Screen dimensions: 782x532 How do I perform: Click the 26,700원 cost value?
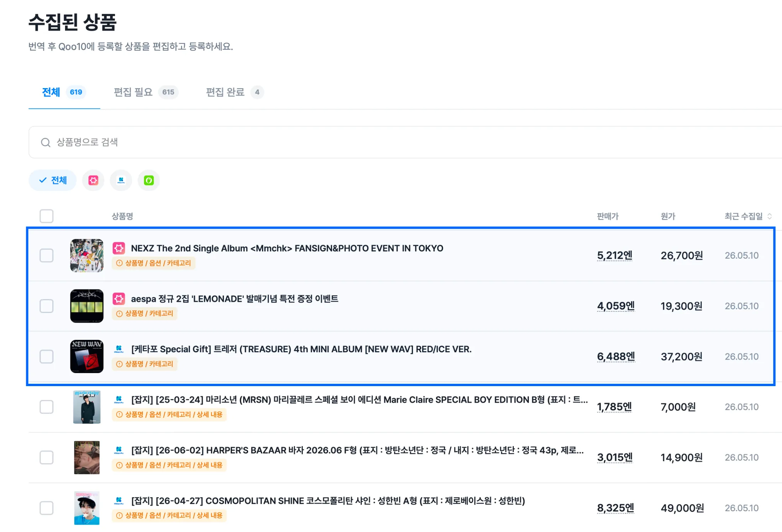pyautogui.click(x=682, y=256)
